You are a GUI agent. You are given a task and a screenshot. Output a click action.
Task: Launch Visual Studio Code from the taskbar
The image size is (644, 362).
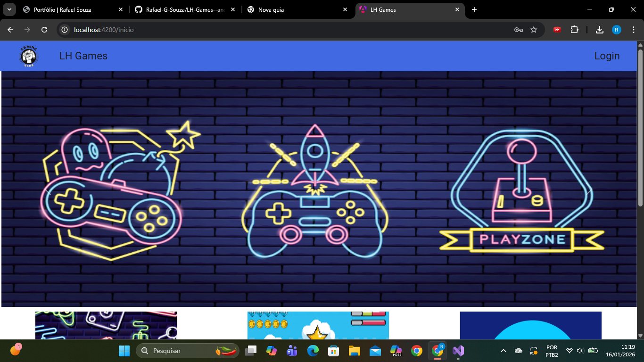(458, 351)
